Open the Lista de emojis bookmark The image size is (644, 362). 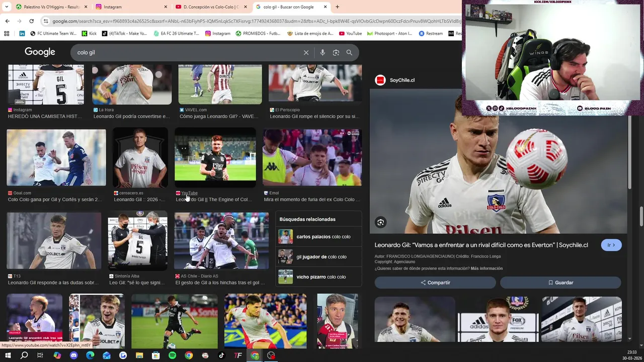pos(310,34)
